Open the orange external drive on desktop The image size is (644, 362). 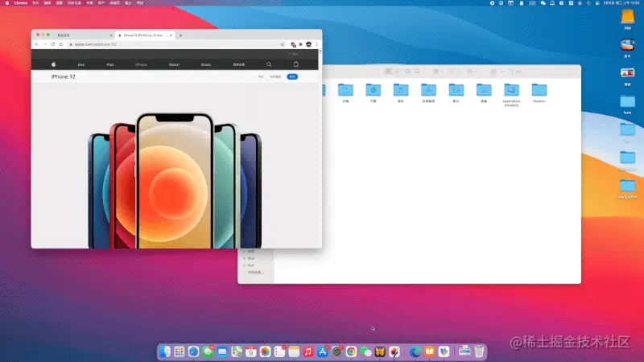pyautogui.click(x=628, y=19)
